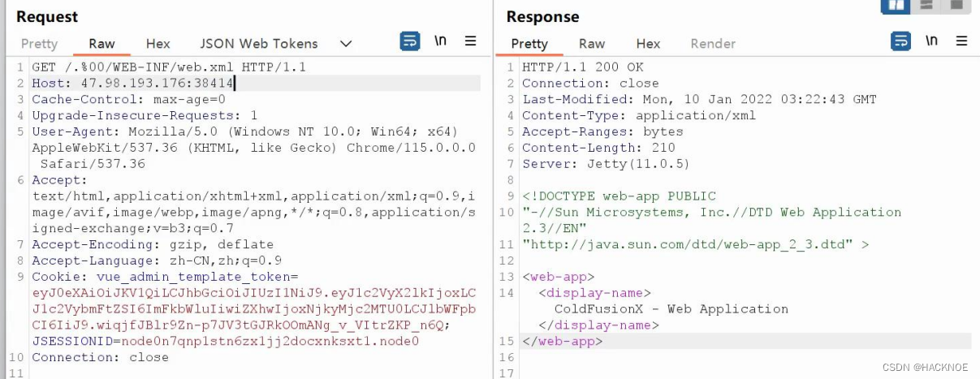Click the Accept-Encoding: gzip, deflate line

[x=153, y=244]
